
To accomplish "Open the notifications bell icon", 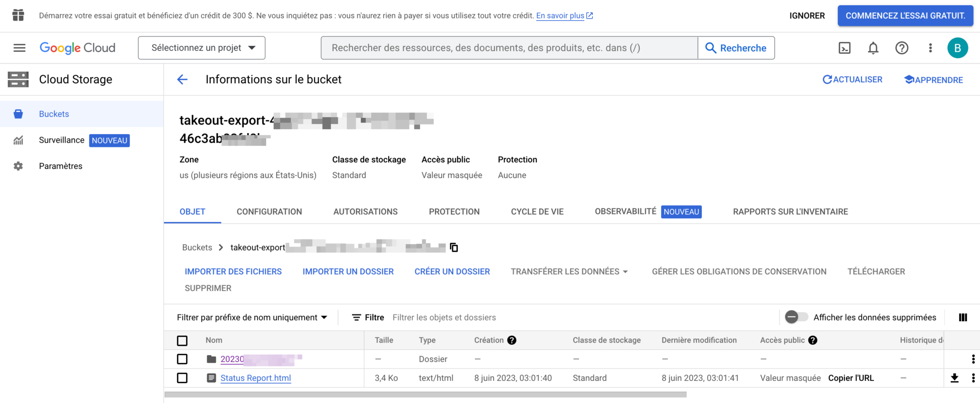I will (x=873, y=48).
